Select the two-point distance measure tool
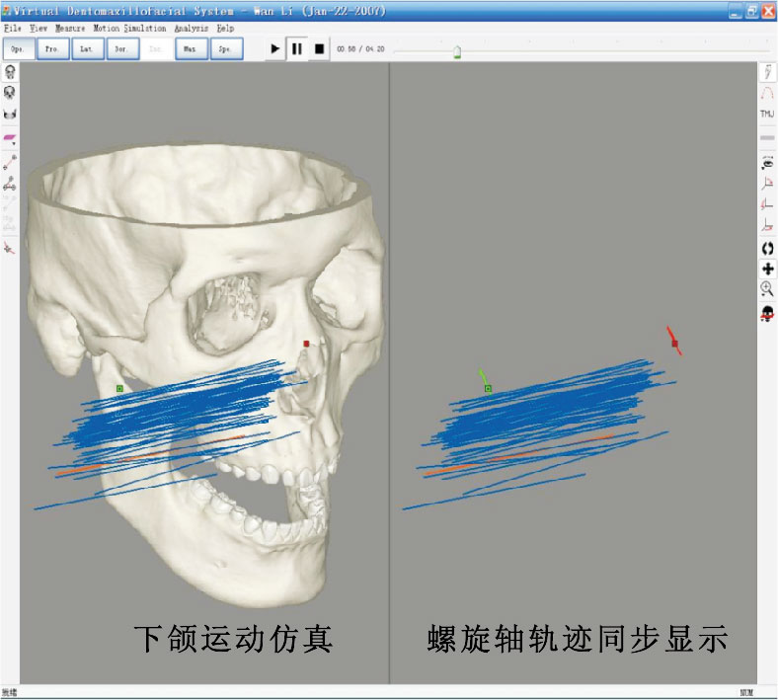This screenshot has width=778, height=700. 10,162
